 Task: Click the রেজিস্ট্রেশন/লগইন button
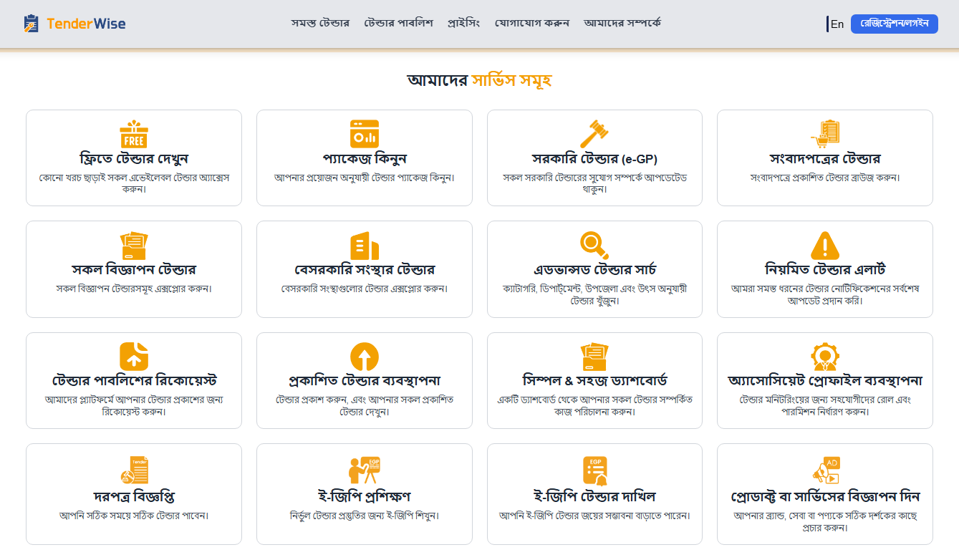895,24
